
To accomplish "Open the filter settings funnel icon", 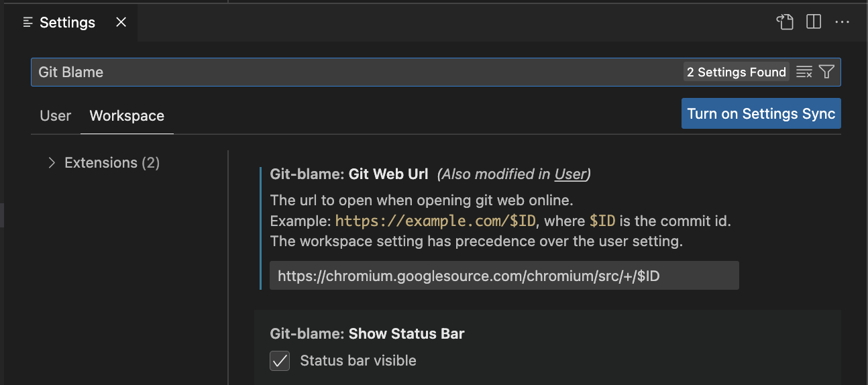I will click(x=826, y=72).
